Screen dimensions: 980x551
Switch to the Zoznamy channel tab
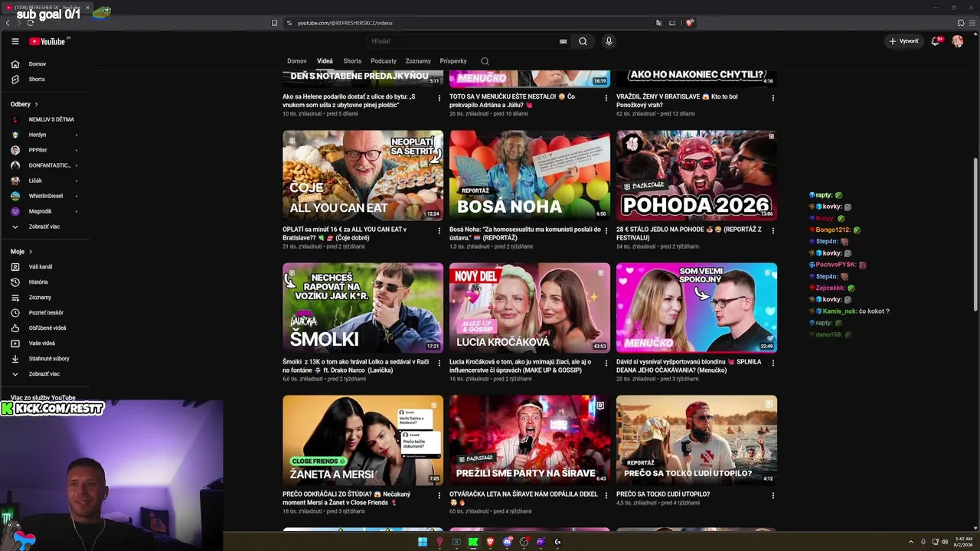[418, 61]
